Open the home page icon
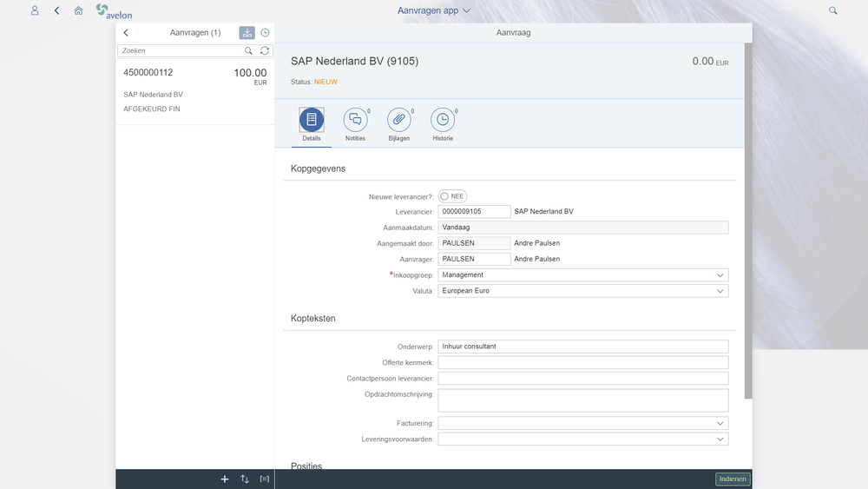The width and height of the screenshot is (868, 489). pyautogui.click(x=79, y=10)
